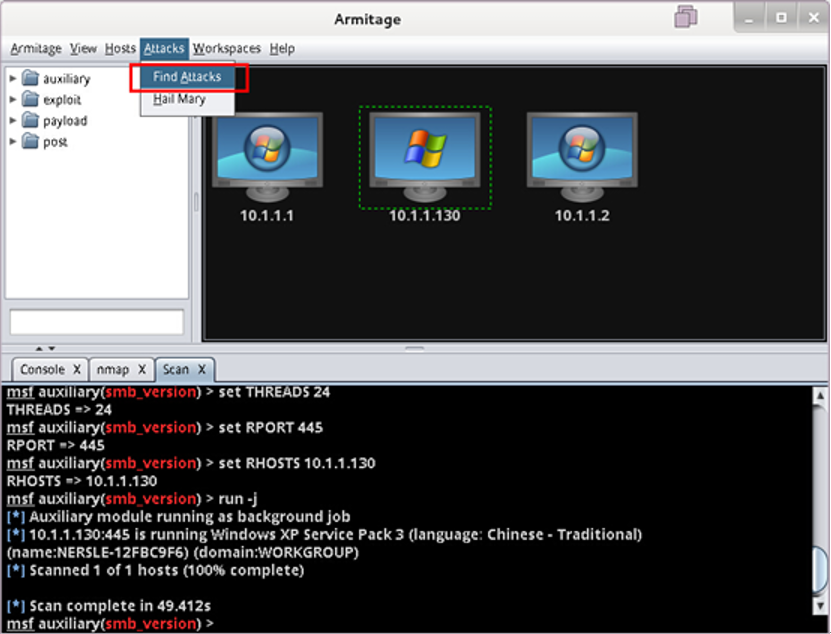
Task: Click the 'run -j' command line
Action: click(132, 499)
